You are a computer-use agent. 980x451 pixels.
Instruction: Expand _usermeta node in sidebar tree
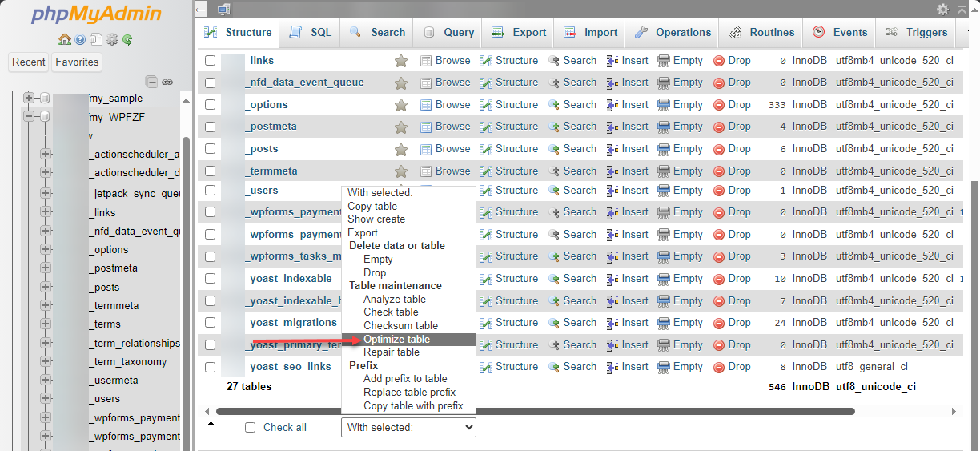45,380
